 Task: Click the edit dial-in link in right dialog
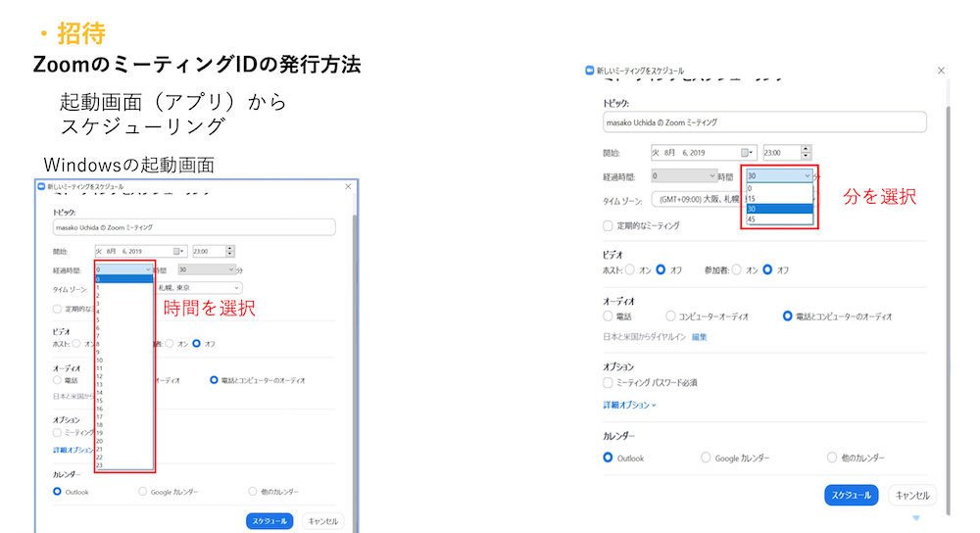699,337
